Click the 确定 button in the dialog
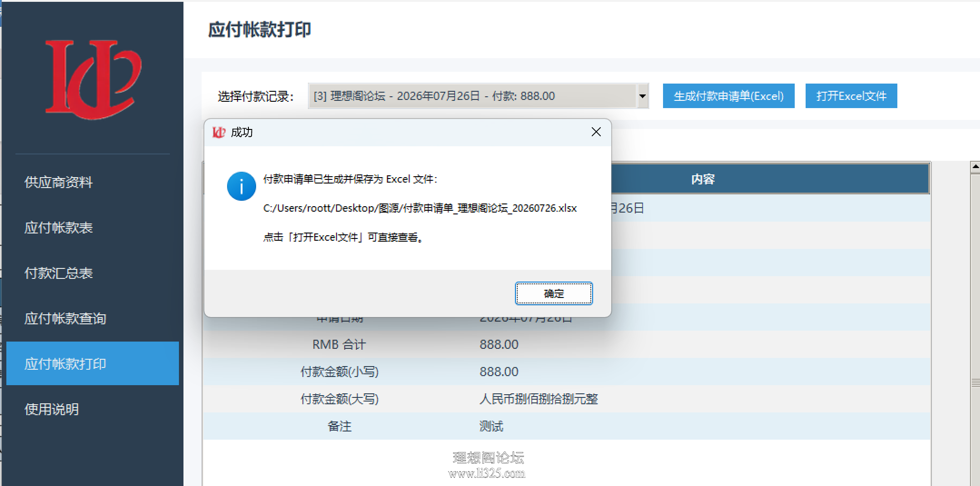 pyautogui.click(x=554, y=293)
